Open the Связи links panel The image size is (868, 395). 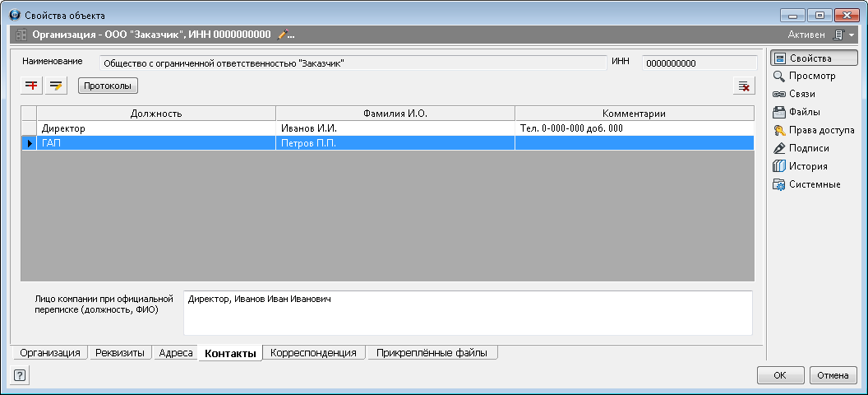click(801, 94)
